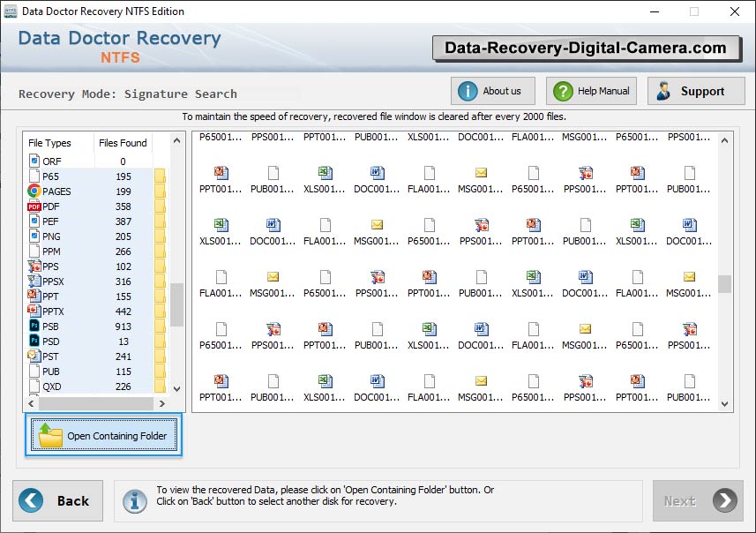Select PPTX count value 442
The width and height of the screenshot is (756, 533).
(x=123, y=312)
